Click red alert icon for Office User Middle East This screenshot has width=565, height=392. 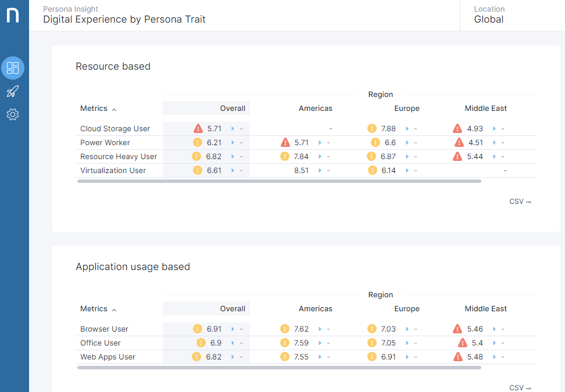pos(463,343)
